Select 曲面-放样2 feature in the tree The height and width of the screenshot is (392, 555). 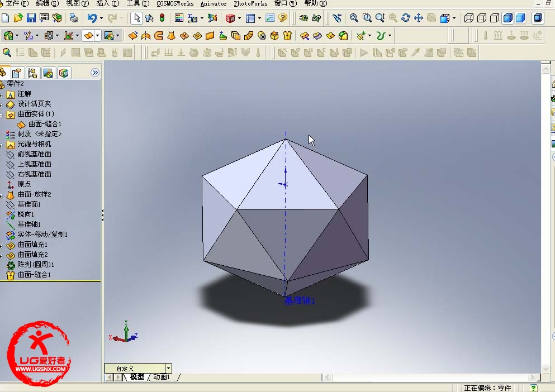34,194
